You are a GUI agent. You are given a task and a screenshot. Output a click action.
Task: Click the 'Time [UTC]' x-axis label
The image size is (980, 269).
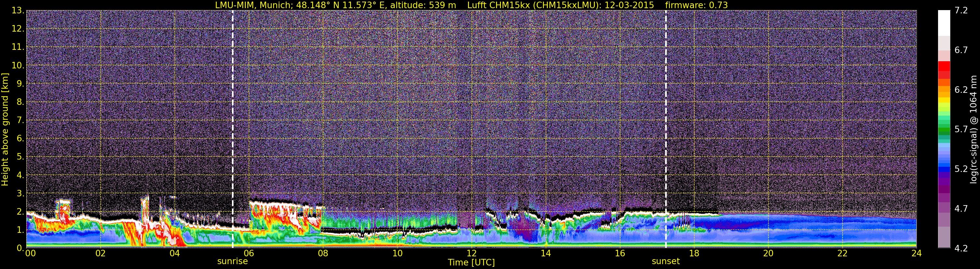pyautogui.click(x=471, y=262)
